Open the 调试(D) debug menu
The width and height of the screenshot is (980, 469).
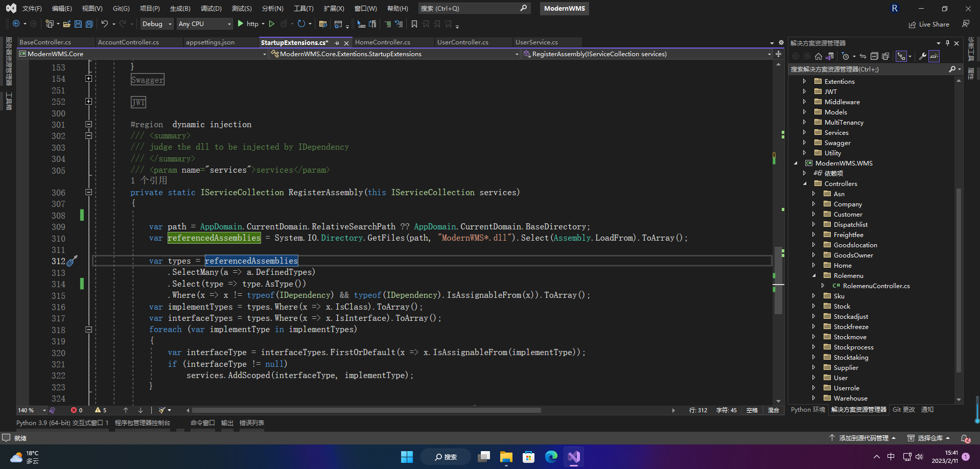tap(211, 9)
